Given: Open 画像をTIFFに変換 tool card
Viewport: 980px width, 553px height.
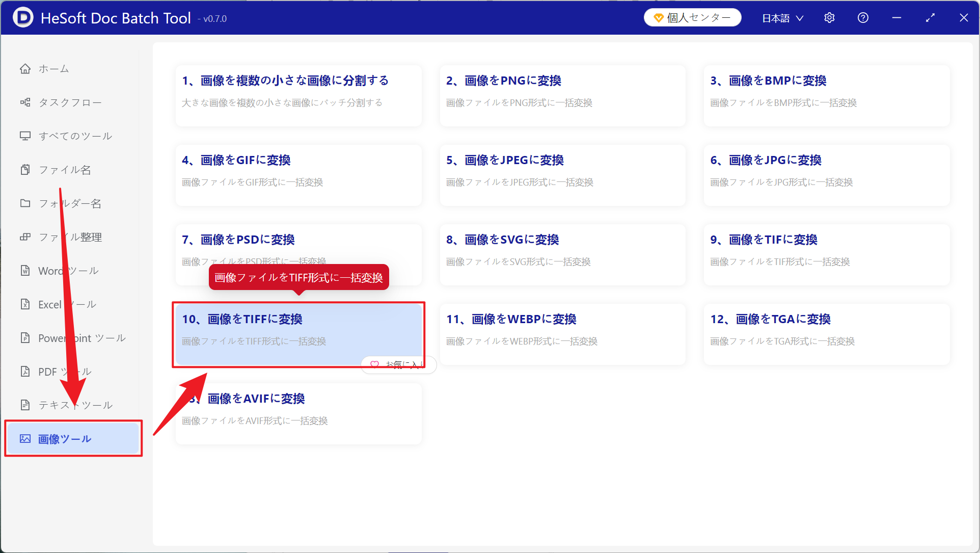Looking at the screenshot, I should (298, 334).
